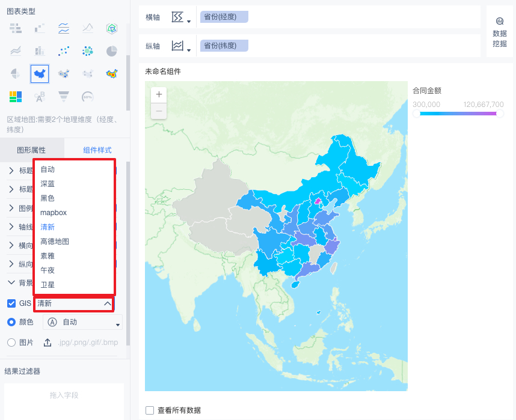
Task: Pick the treemap chart type icon
Action: pos(16,97)
